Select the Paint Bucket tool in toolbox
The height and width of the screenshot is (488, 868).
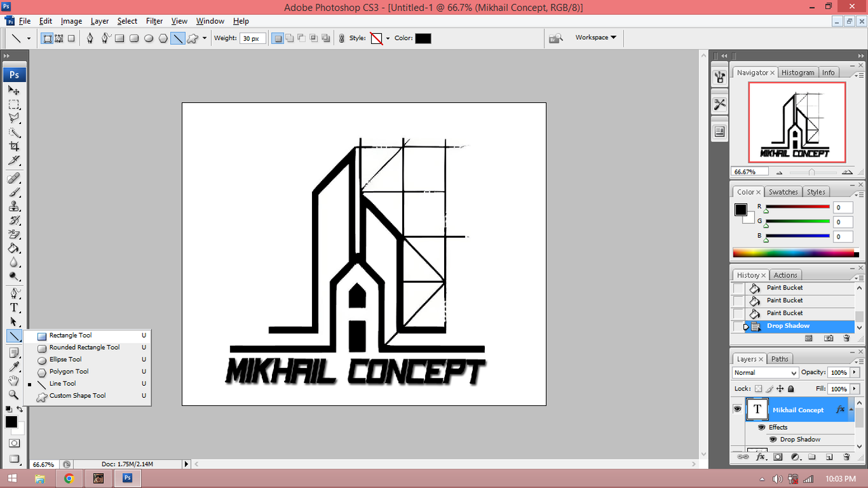click(x=14, y=249)
